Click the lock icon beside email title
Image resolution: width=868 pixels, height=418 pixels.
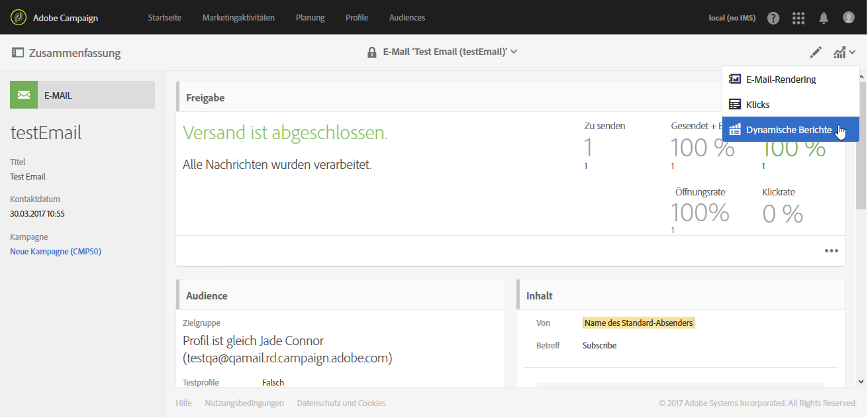click(372, 52)
